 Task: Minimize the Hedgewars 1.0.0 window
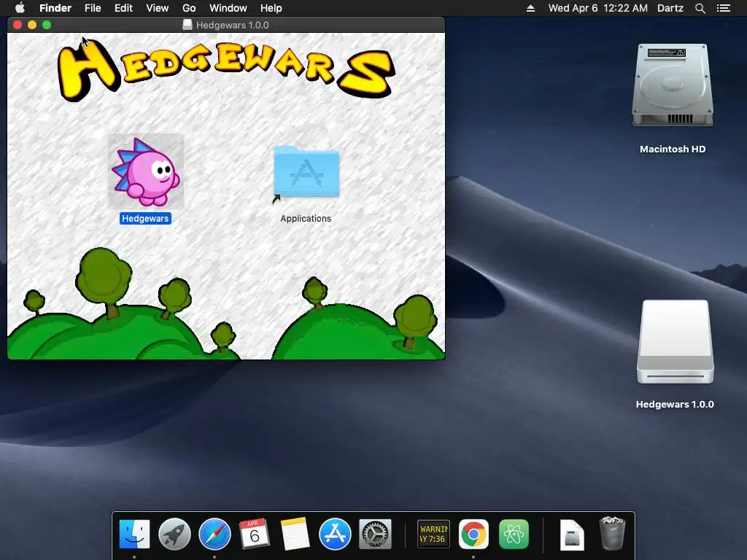32,25
